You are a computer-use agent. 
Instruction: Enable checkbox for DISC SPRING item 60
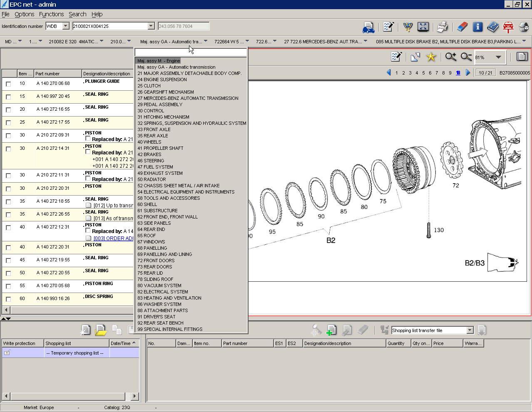point(8,298)
